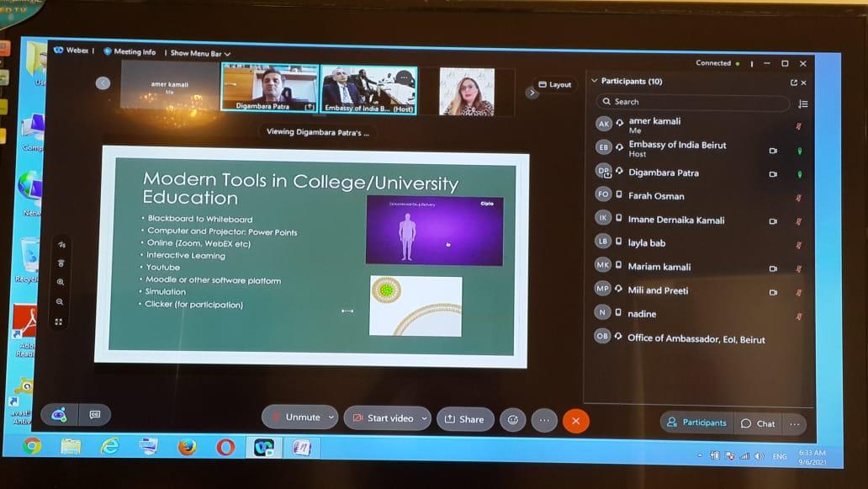Click the zoom in magnifier icon

[x=60, y=282]
